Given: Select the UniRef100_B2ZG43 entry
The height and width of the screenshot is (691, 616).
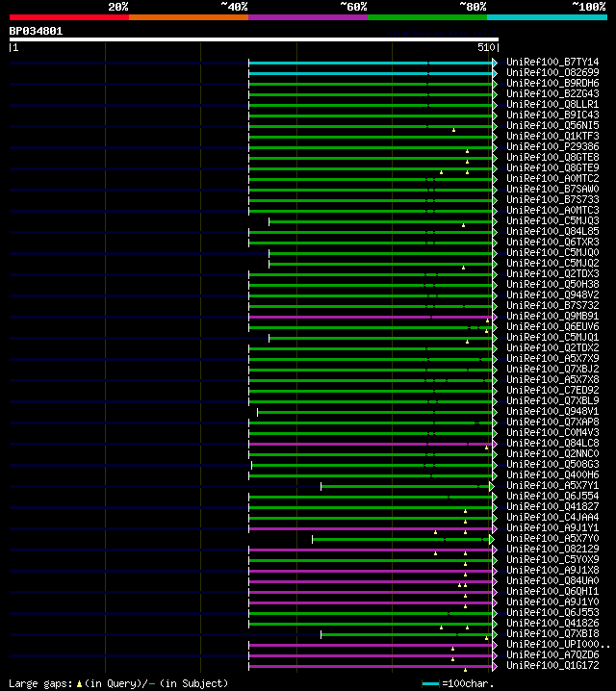Looking at the screenshot, I should point(552,94).
